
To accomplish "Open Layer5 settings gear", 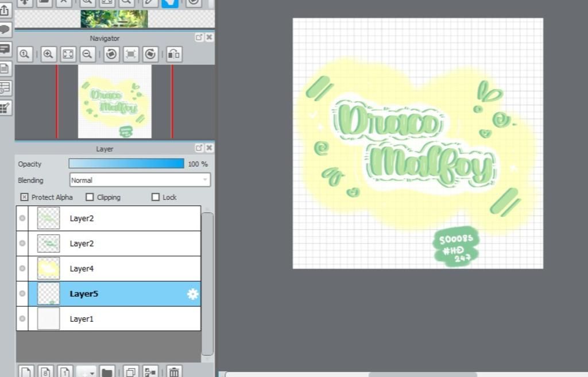I will (193, 294).
